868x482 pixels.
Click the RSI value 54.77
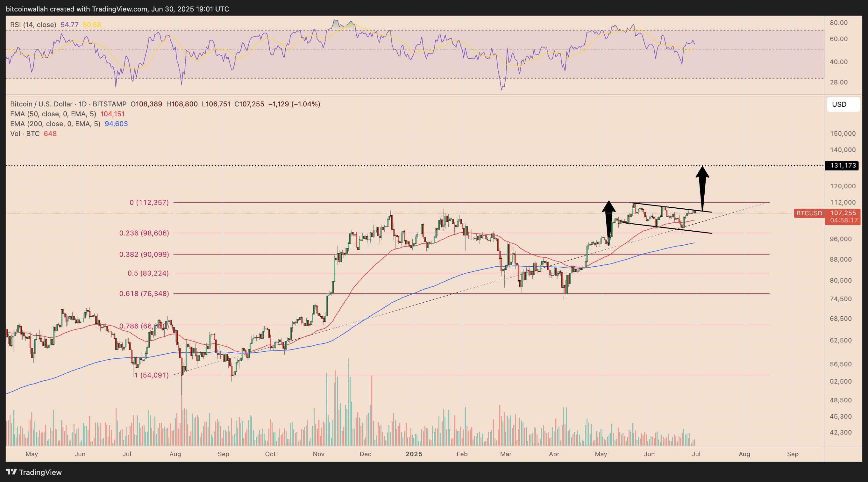[69, 25]
